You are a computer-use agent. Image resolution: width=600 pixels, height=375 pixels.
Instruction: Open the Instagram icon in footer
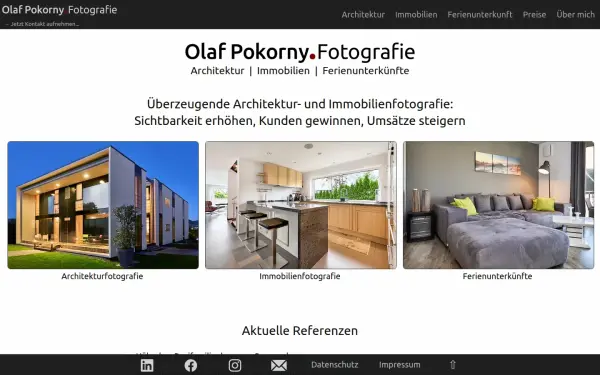(x=235, y=365)
